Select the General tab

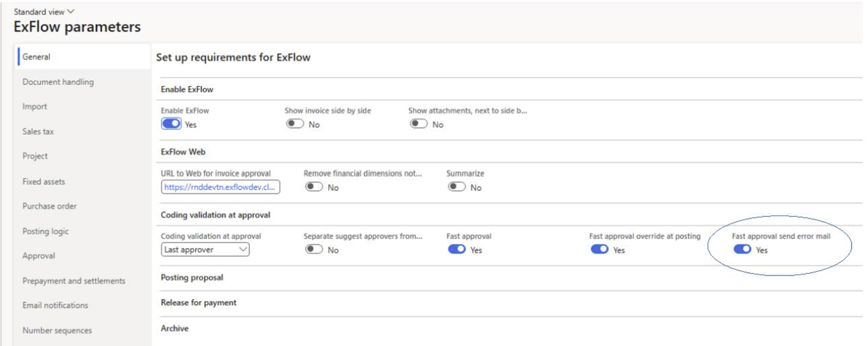click(84, 57)
